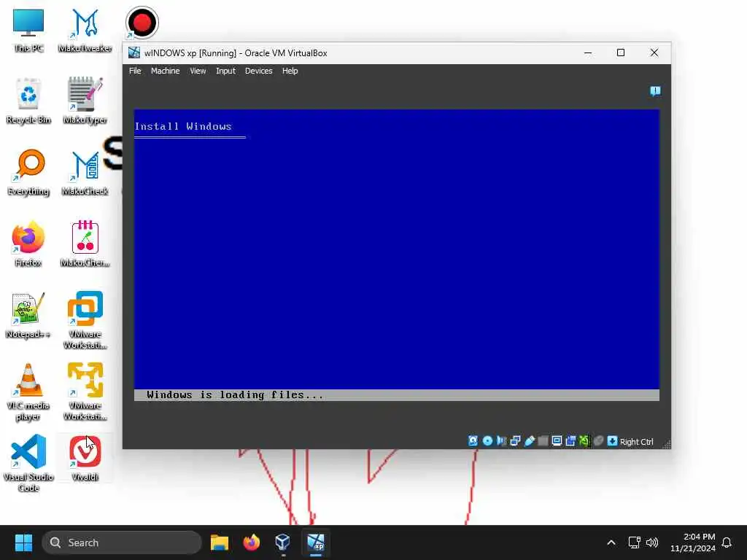Open the clock showing 2:04 PM 11/21/2024

pos(693,542)
